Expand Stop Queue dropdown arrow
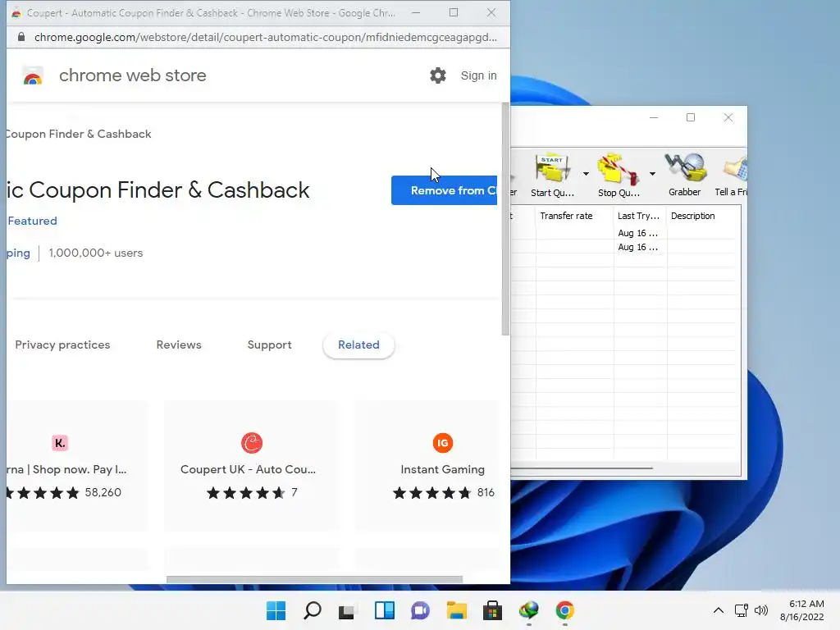This screenshot has height=630, width=840. coord(652,174)
